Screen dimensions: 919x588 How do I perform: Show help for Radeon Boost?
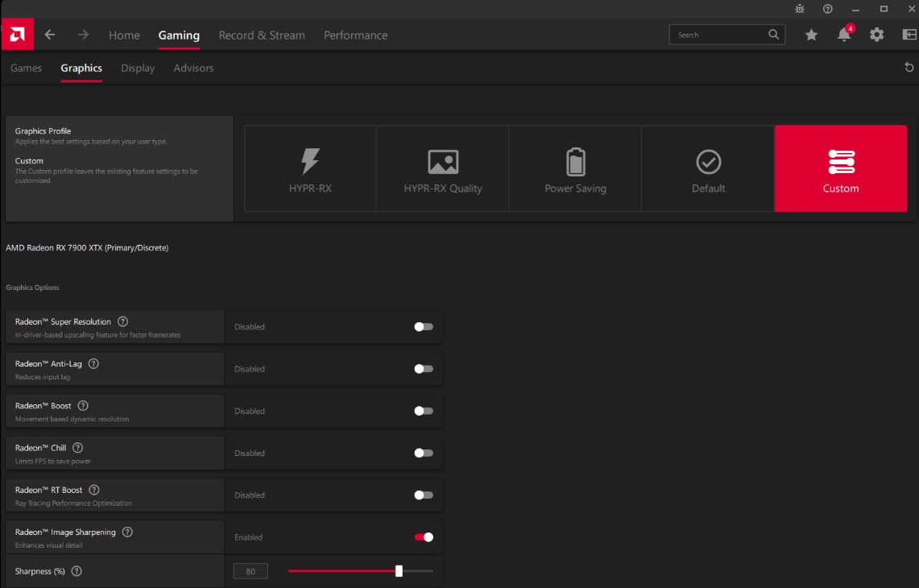(x=83, y=406)
